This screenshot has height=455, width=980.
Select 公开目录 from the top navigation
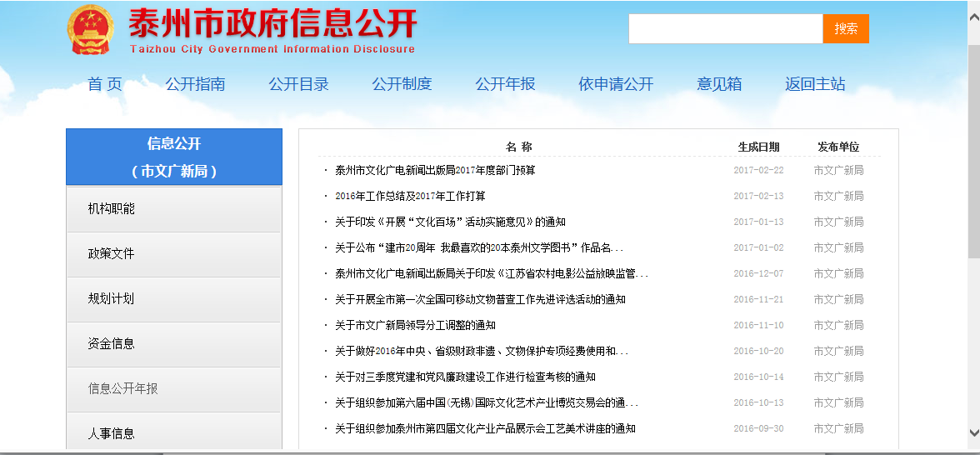click(x=298, y=84)
